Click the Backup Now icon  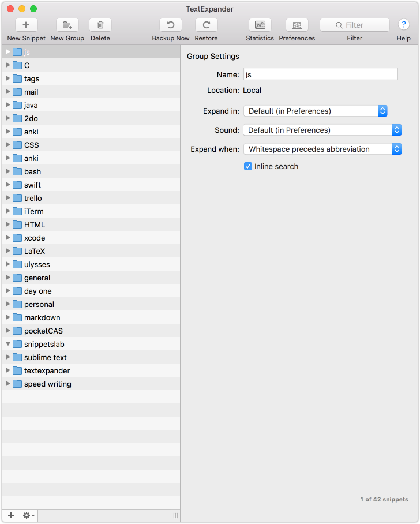coord(170,25)
